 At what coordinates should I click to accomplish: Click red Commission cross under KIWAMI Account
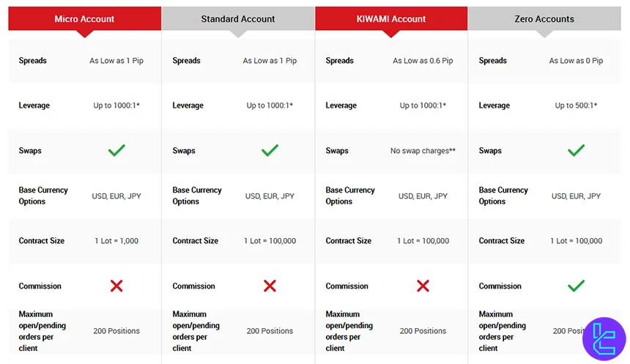[x=423, y=286]
